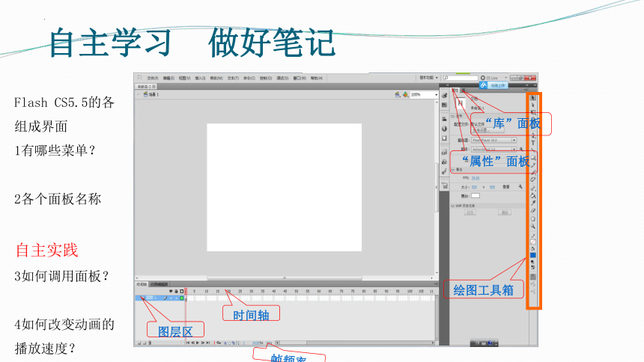Image resolution: width=644 pixels, height=362 pixels.
Task: Click the Onion Skin icon in timeline
Action: click(x=225, y=343)
